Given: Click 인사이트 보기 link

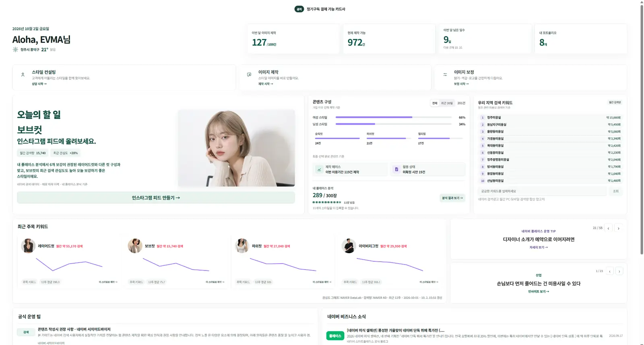Looking at the screenshot, I should [539, 291].
